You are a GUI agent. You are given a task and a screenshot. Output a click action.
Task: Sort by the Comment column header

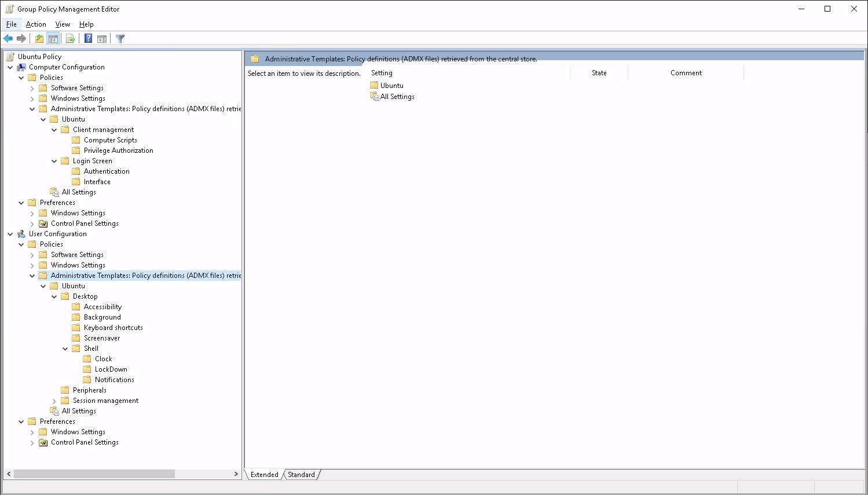(686, 73)
